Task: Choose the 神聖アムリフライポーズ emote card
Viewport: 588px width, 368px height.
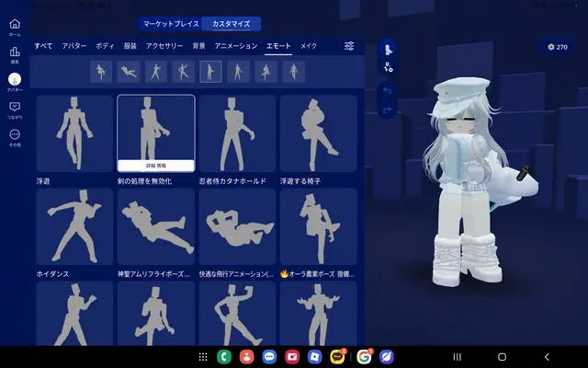Action: click(156, 226)
